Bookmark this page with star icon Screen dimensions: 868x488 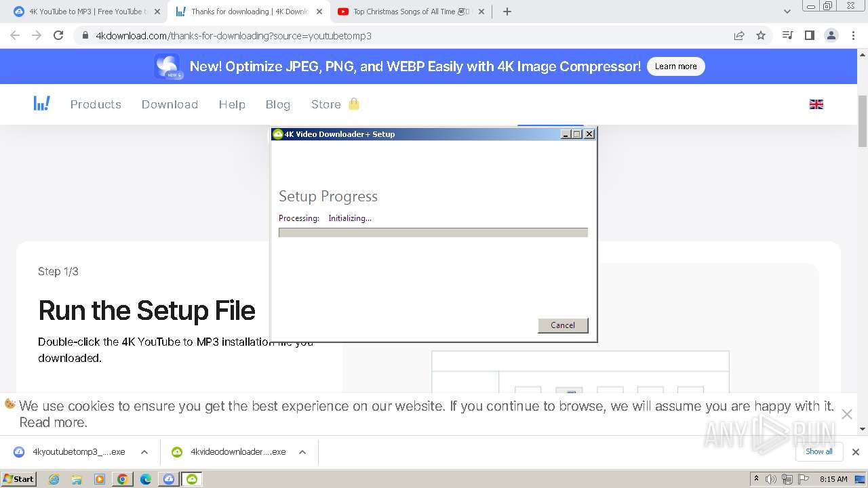(761, 35)
